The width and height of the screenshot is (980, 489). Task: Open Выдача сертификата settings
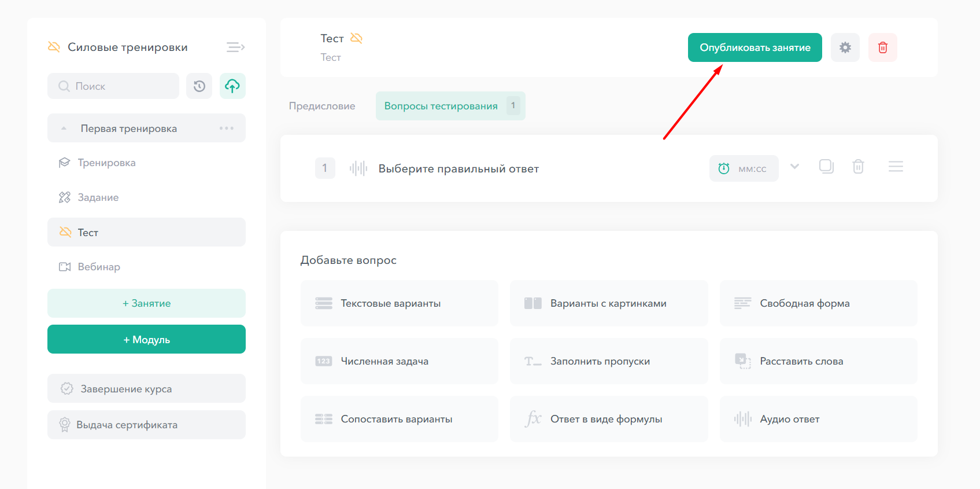tap(146, 425)
